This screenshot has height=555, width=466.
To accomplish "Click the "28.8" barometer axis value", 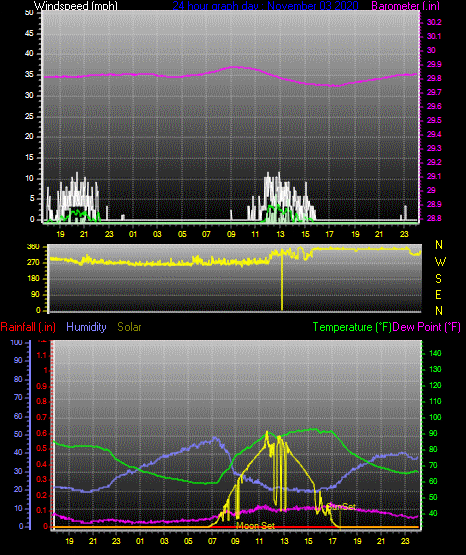I will pos(434,218).
